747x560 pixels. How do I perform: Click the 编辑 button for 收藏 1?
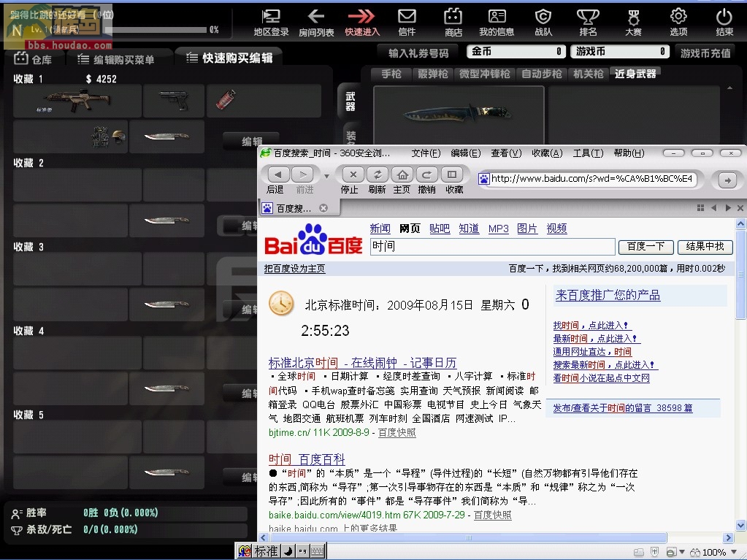pos(251,141)
